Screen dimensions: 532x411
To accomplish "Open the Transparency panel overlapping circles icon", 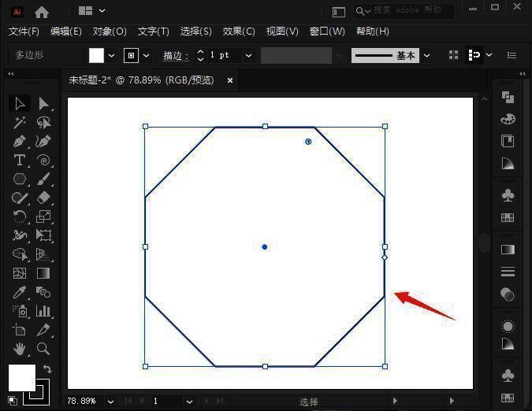I will click(508, 294).
